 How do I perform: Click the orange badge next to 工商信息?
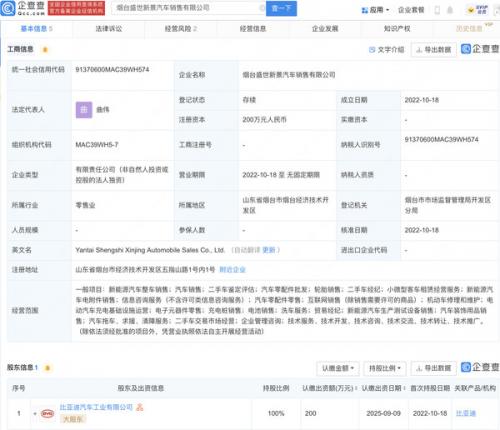pos(45,50)
